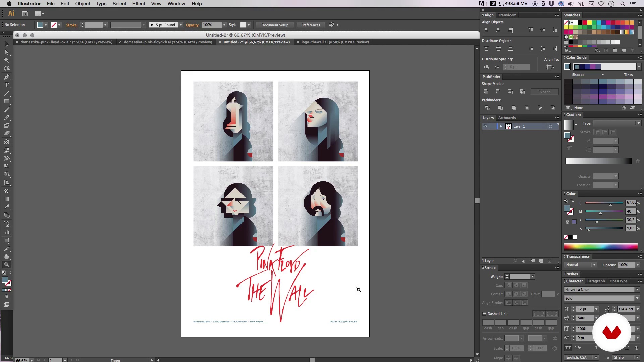Select the Column Graph tool
This screenshot has height=362, width=644.
coord(6,232)
